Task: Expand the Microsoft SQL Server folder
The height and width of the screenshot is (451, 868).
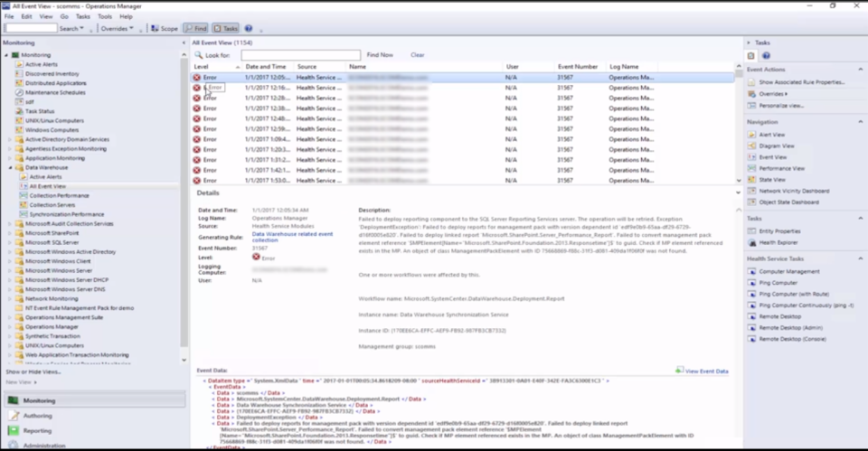Action: pyautogui.click(x=10, y=242)
